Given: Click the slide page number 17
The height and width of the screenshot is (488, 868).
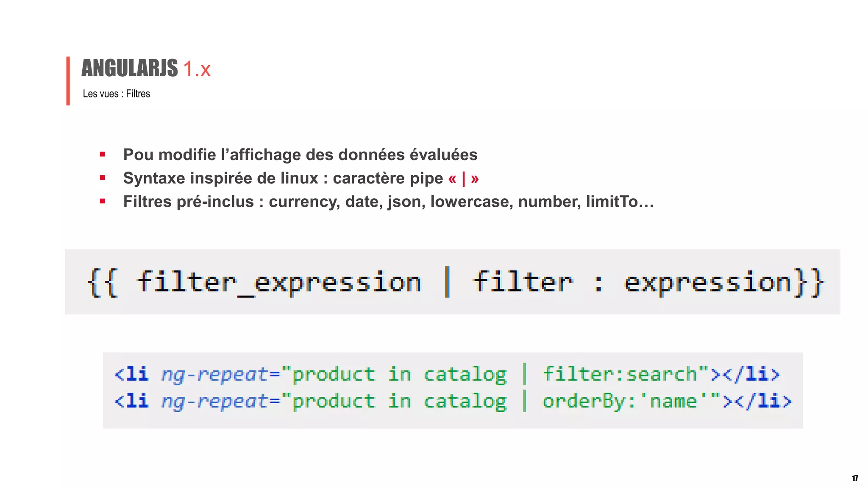Looking at the screenshot, I should [x=855, y=478].
